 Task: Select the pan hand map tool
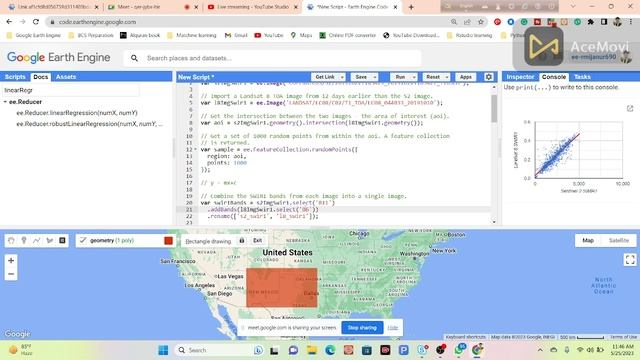pyautogui.click(x=11, y=240)
